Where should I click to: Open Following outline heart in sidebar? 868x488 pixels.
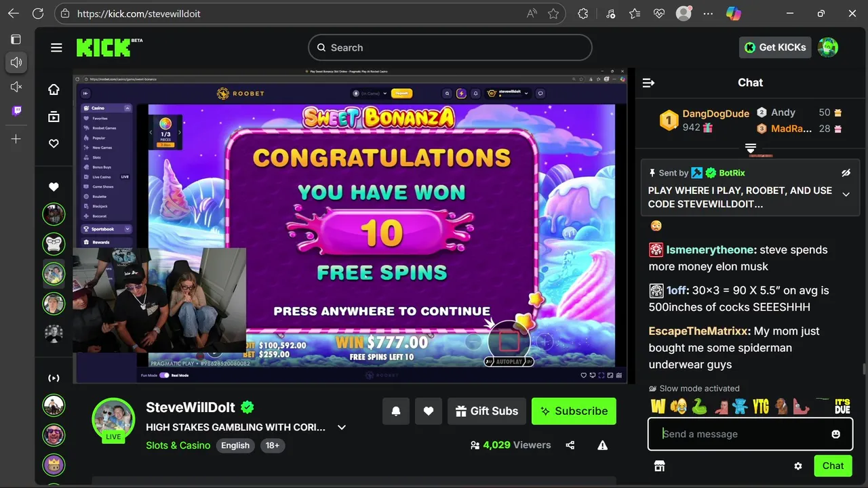coord(54,144)
